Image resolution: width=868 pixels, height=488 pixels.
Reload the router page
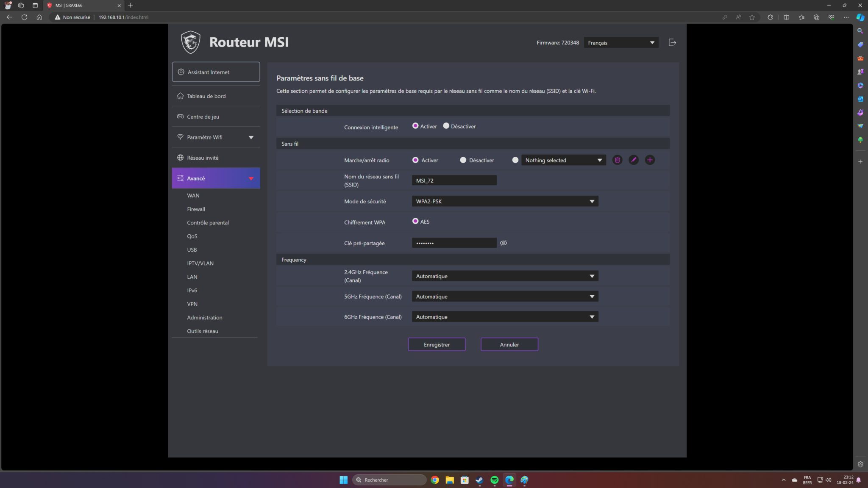coord(24,17)
